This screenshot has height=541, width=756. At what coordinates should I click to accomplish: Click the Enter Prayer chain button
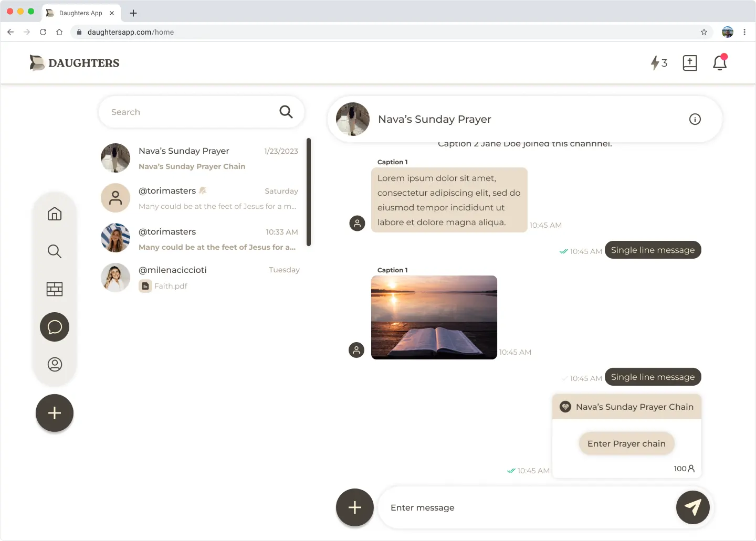tap(626, 443)
